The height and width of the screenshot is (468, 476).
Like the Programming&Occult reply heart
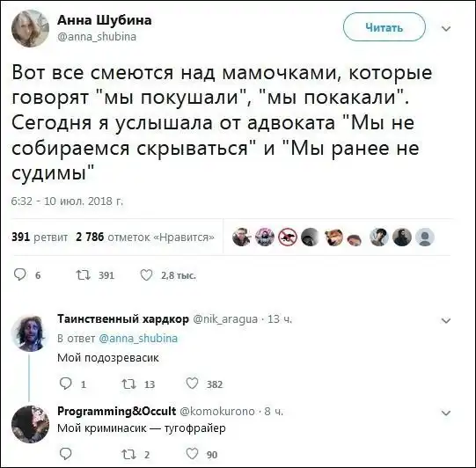point(192,453)
